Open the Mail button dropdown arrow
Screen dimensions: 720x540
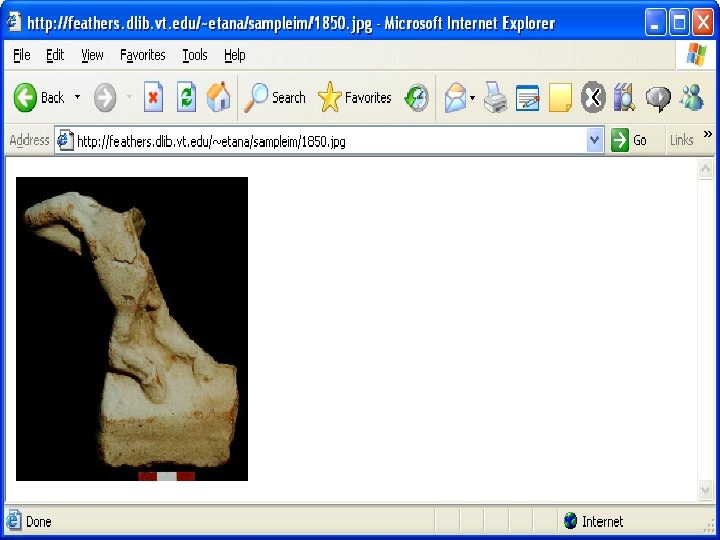[x=472, y=97]
